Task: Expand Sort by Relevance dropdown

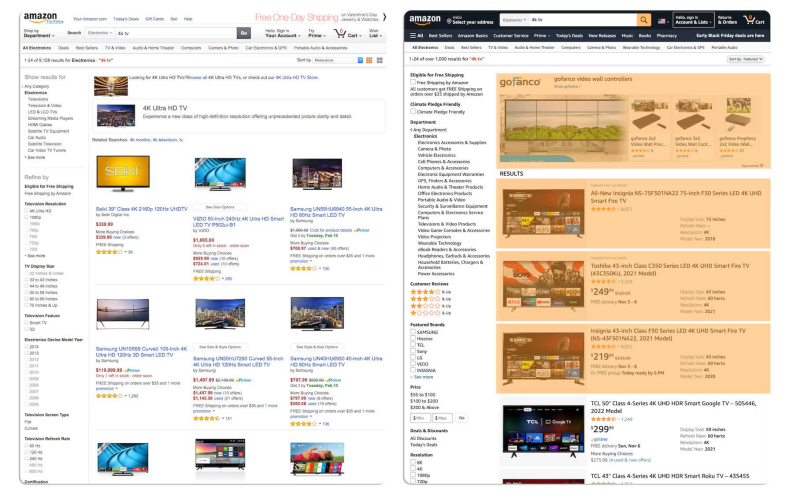Action: click(x=337, y=60)
